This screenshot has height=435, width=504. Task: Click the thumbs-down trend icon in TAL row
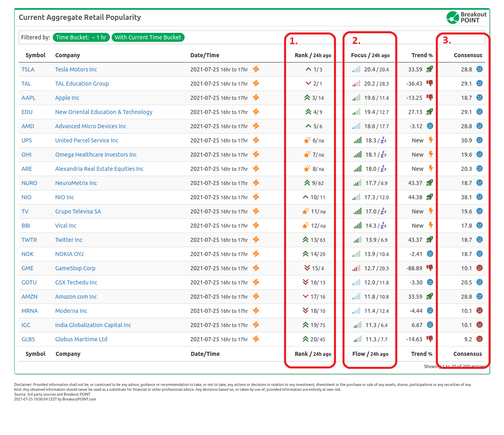tap(430, 83)
